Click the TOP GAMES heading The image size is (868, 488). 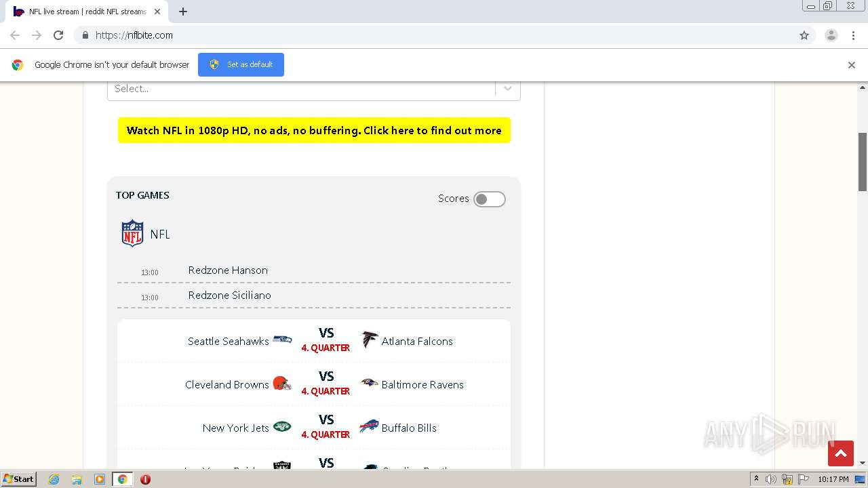(142, 195)
